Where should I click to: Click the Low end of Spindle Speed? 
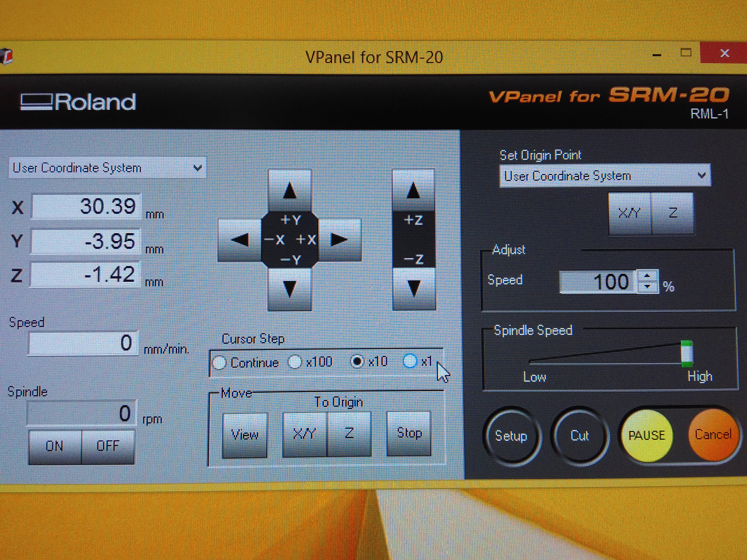click(535, 377)
